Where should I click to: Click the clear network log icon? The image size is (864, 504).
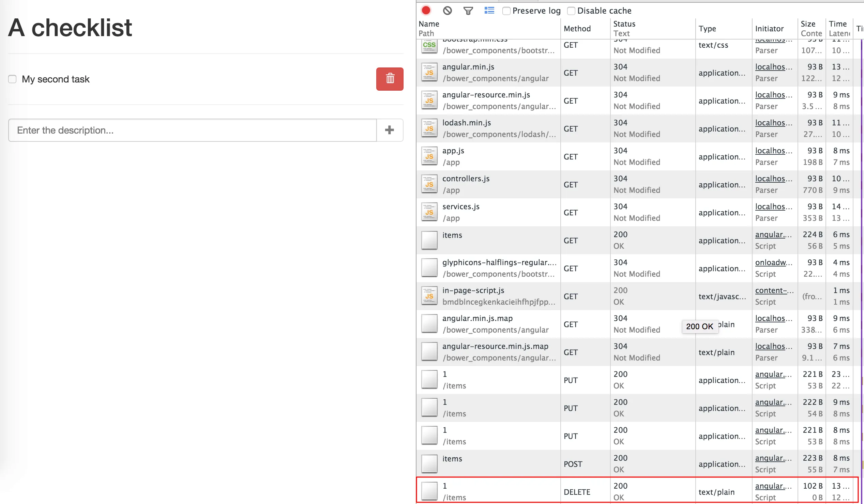(447, 11)
